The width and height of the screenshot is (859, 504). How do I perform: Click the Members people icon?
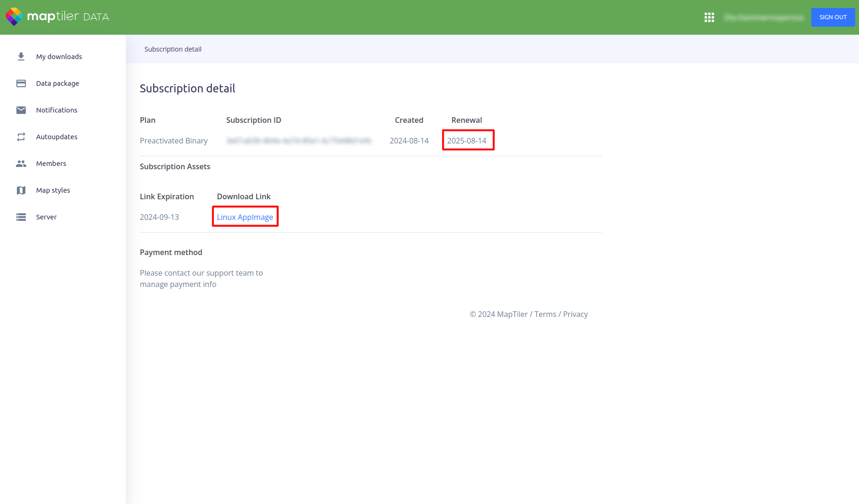pos(21,164)
